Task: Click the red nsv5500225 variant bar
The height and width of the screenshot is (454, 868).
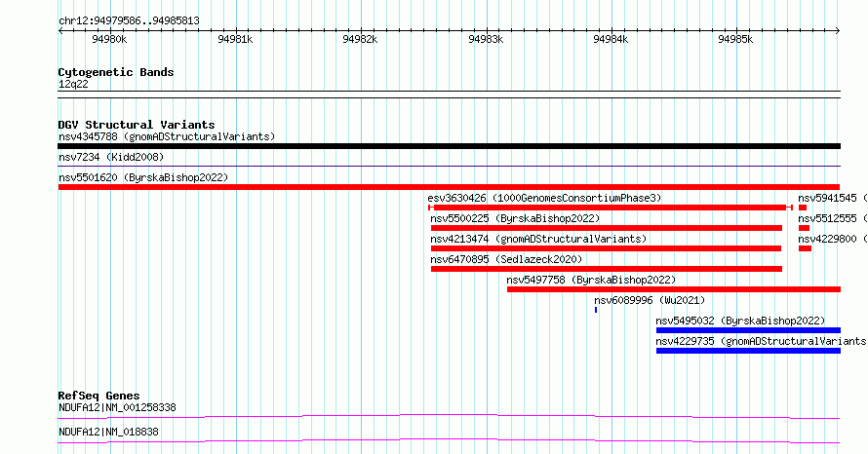Action: point(607,228)
